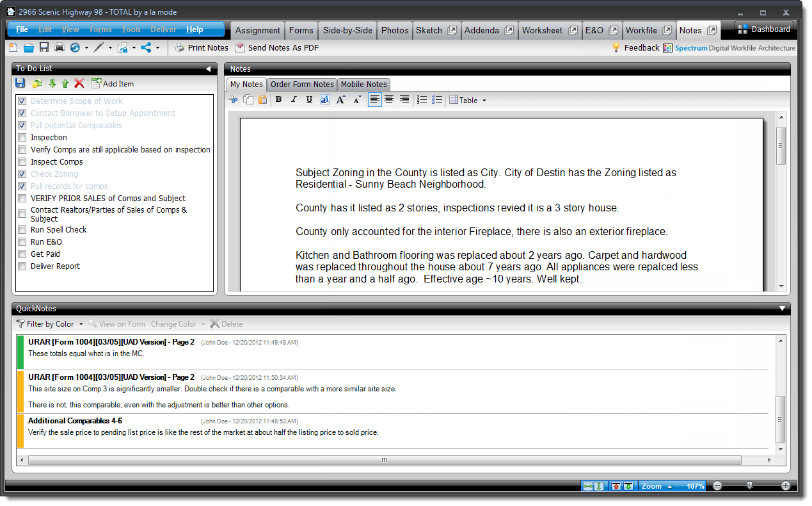Uncheck the Check Zoning item

coord(22,174)
